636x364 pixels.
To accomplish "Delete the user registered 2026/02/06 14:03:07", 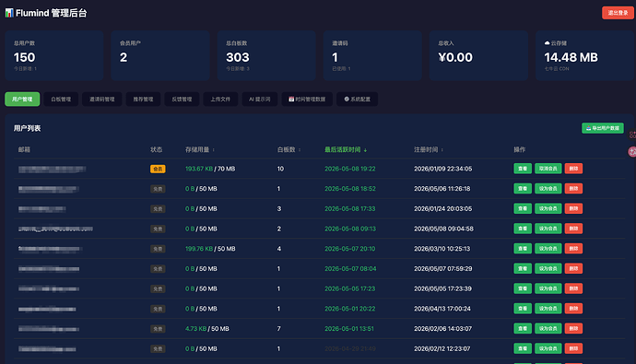I will (x=573, y=328).
